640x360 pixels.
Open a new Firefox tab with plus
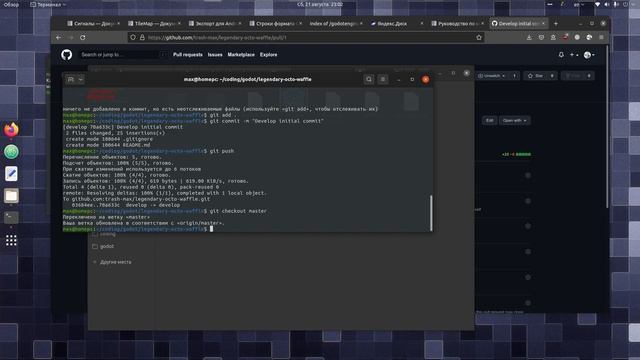pyautogui.click(x=556, y=24)
